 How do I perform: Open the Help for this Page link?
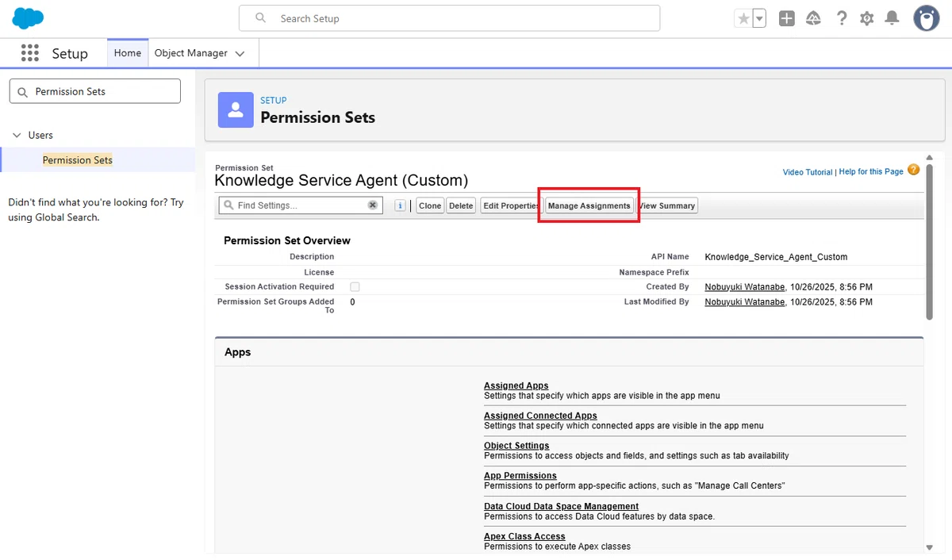(x=871, y=171)
